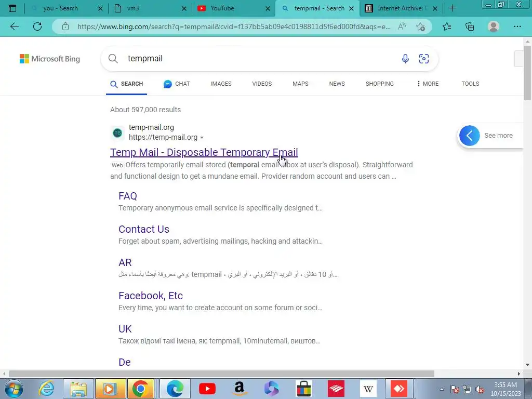Select the MAPS search tab
532x399 pixels.
click(301, 84)
